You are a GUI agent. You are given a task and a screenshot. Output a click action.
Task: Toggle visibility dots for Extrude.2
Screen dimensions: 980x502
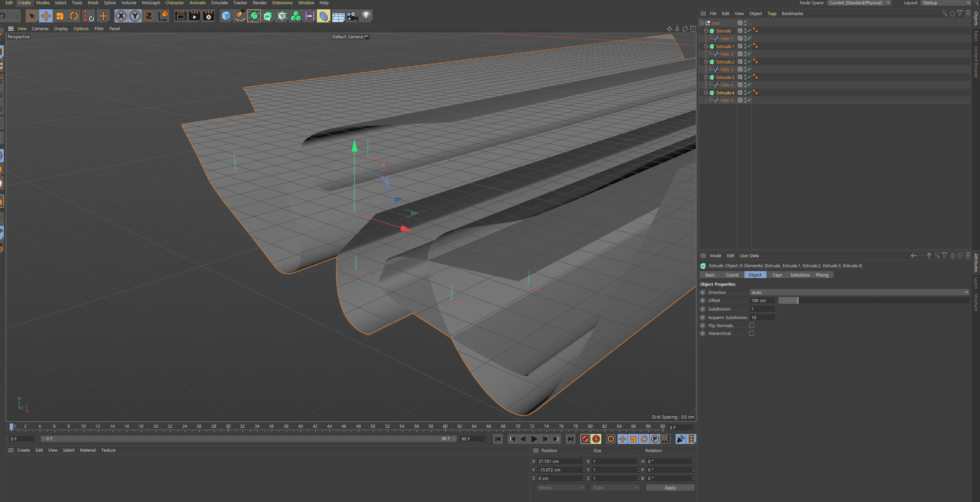[745, 61]
